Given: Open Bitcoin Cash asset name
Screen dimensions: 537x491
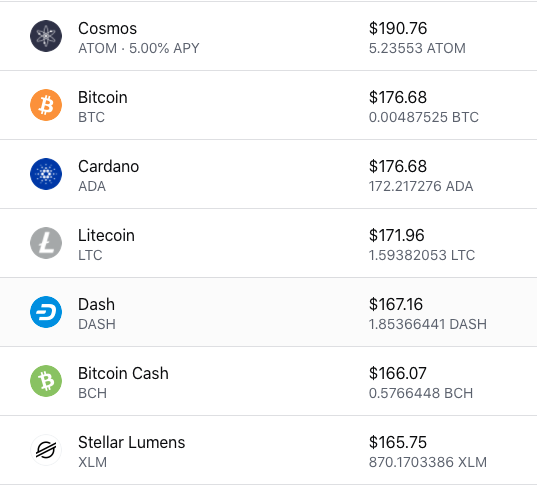Looking at the screenshot, I should pyautogui.click(x=123, y=373).
